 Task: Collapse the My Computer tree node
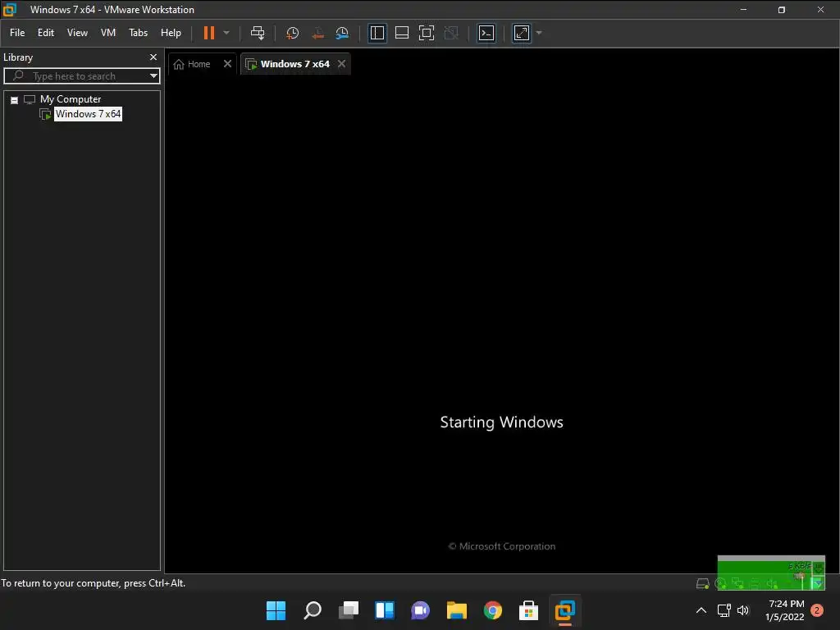[x=15, y=100]
